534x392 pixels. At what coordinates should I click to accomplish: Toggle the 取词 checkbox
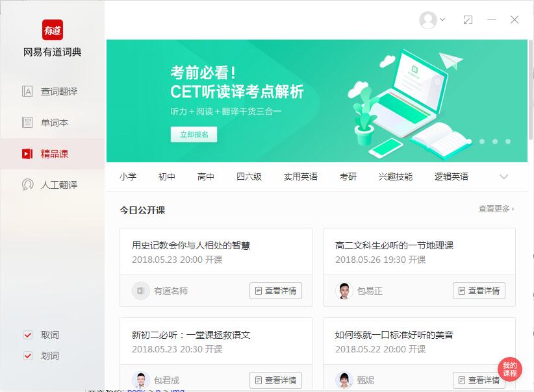(27, 335)
